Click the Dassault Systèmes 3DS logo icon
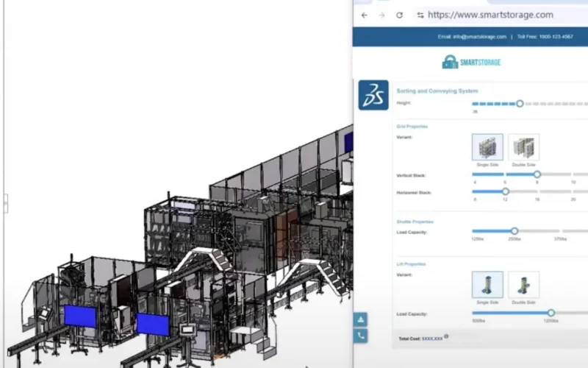Viewport: 588px width, 368px height. coord(373,95)
